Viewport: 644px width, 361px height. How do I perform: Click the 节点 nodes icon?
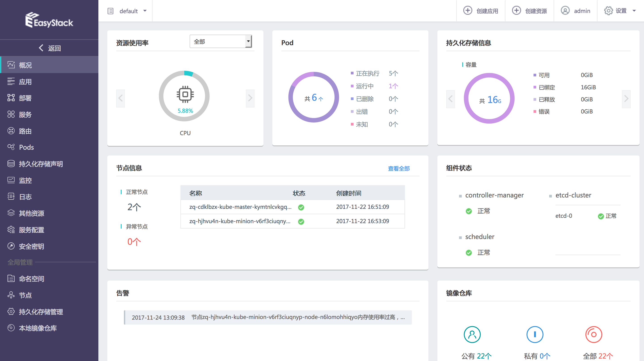(11, 295)
